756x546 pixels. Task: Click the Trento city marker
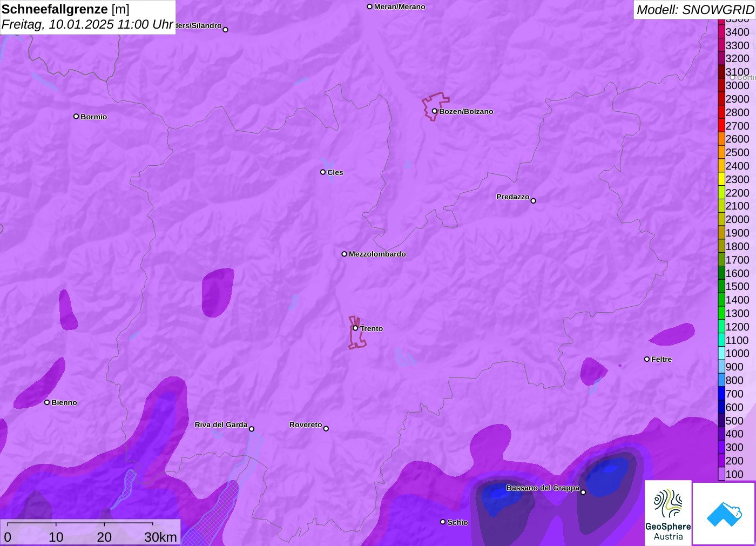point(355,328)
